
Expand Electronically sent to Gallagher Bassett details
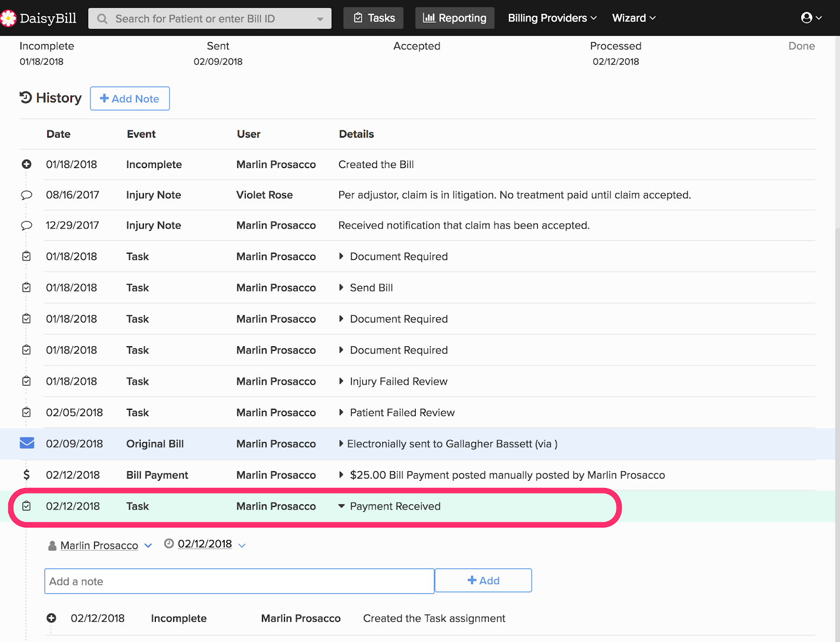click(341, 443)
